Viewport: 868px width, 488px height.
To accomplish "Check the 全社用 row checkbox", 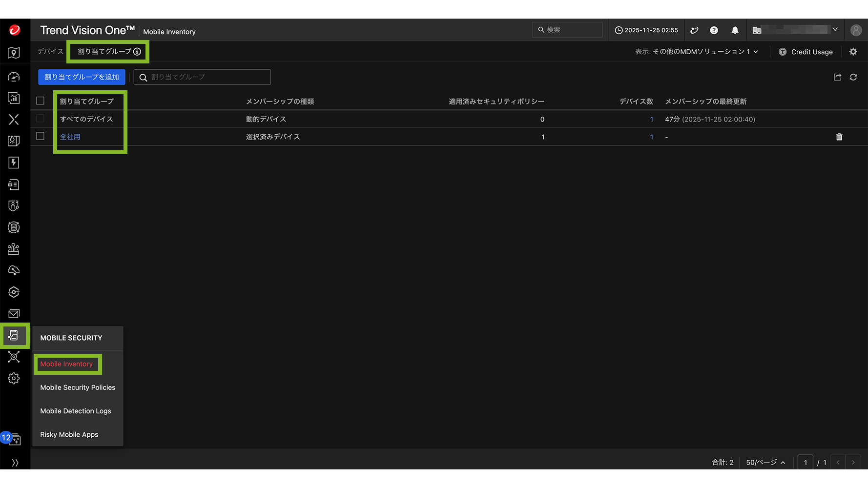I will (x=41, y=137).
